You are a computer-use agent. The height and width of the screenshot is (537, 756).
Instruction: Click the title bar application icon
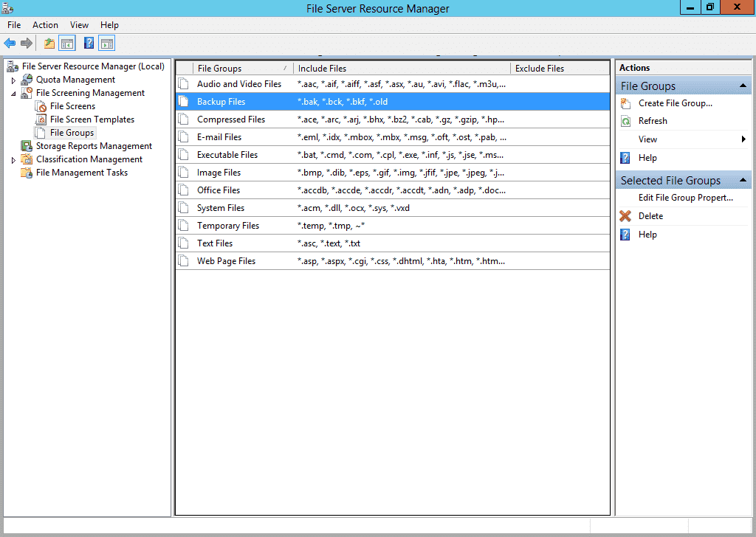click(7, 7)
